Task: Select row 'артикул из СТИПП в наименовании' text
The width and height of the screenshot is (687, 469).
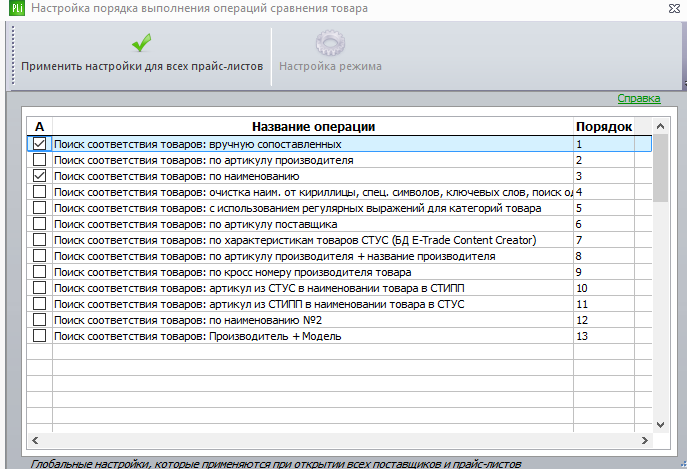Action: pos(259,304)
